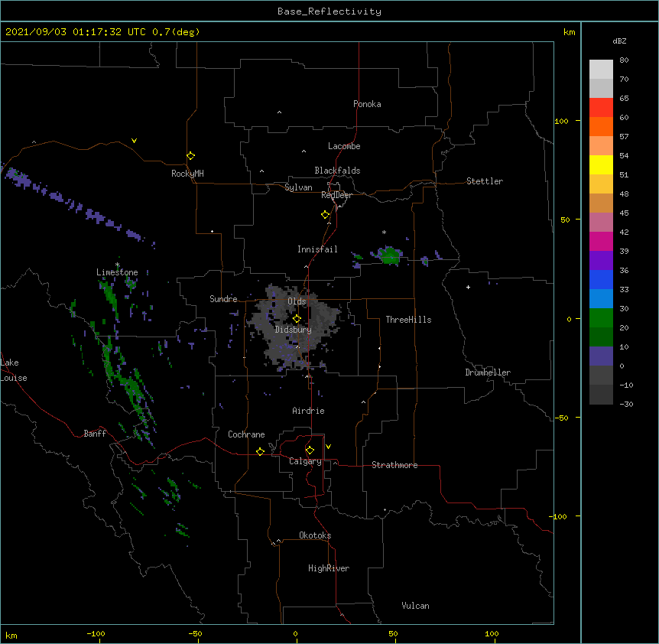The height and width of the screenshot is (644, 659).
Task: Click the RedDeer city label
Action: pyautogui.click(x=336, y=195)
